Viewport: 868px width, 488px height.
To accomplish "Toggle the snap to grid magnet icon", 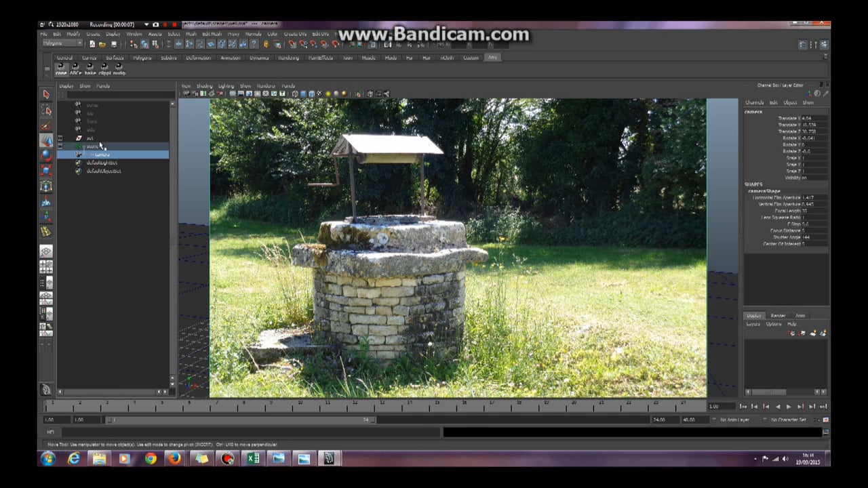I will coord(292,44).
